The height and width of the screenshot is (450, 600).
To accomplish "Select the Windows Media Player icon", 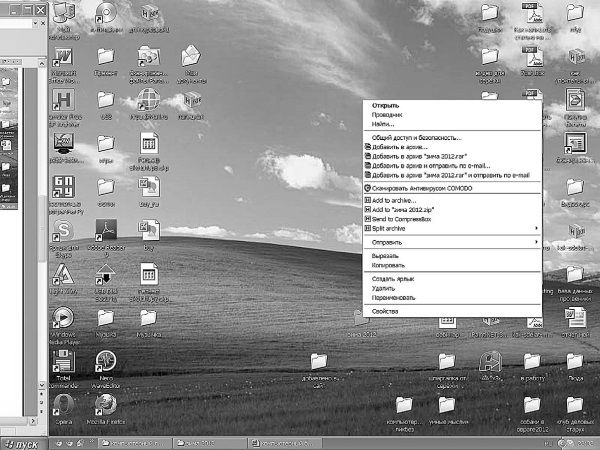I will [x=64, y=318].
